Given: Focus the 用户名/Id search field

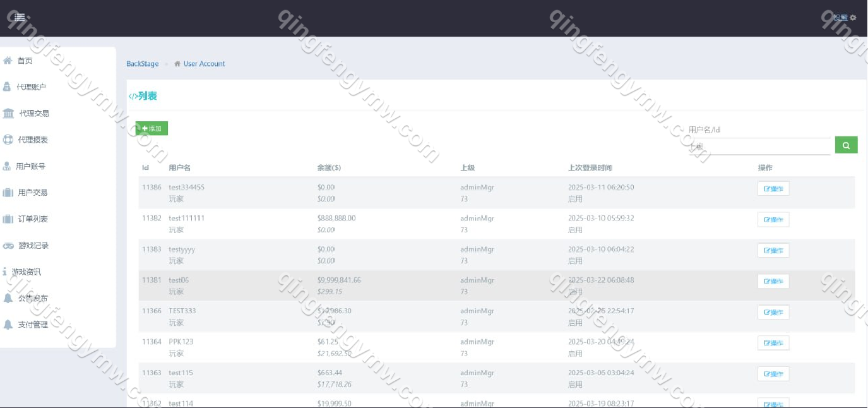Looking at the screenshot, I should 759,130.
